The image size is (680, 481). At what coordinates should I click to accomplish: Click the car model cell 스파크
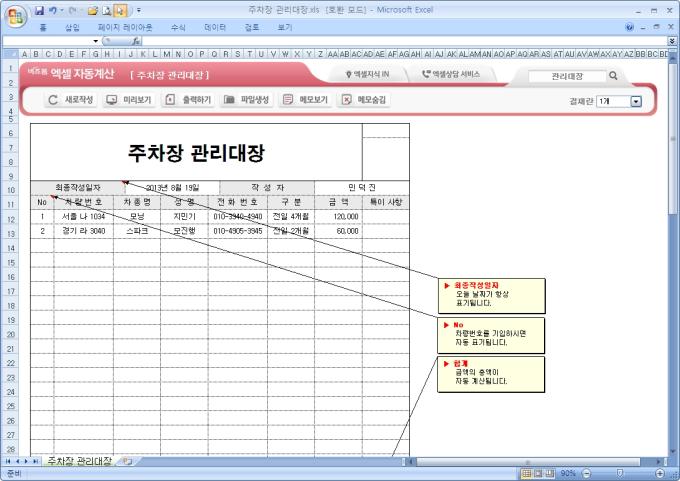[x=137, y=231]
